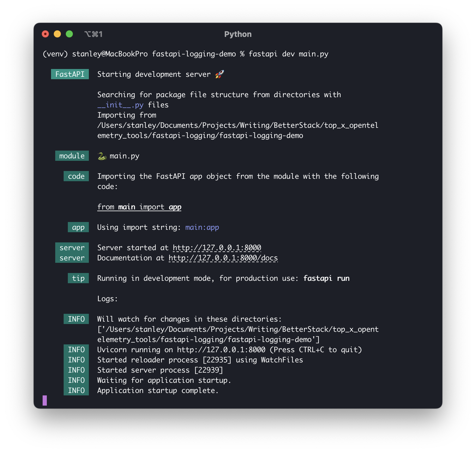Click the snake emoji beside main.py
The image size is (476, 453).
102,156
